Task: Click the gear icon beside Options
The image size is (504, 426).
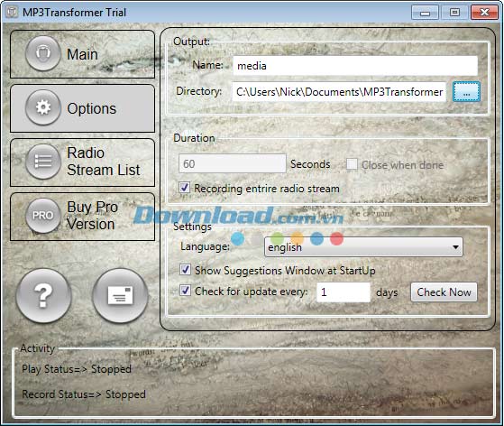Action: click(43, 107)
